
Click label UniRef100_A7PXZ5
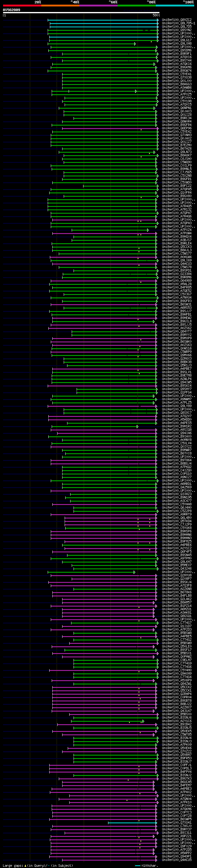[x=177, y=94]
